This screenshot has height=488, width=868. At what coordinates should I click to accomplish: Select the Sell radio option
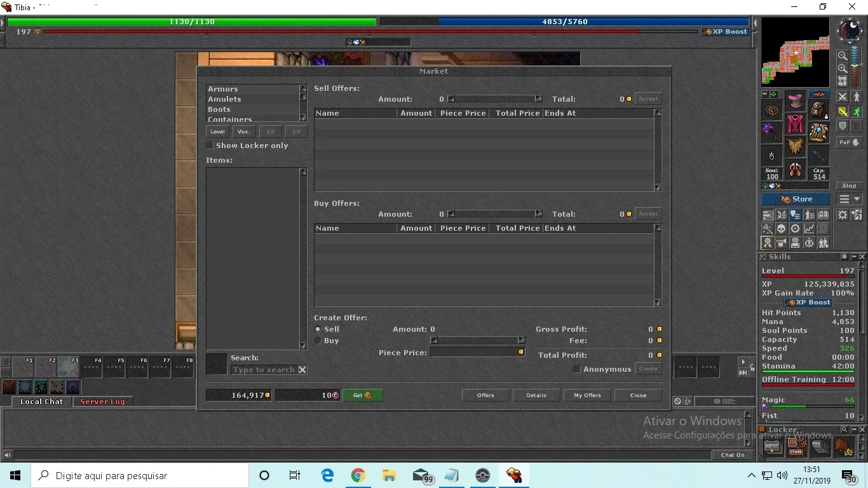click(x=318, y=329)
